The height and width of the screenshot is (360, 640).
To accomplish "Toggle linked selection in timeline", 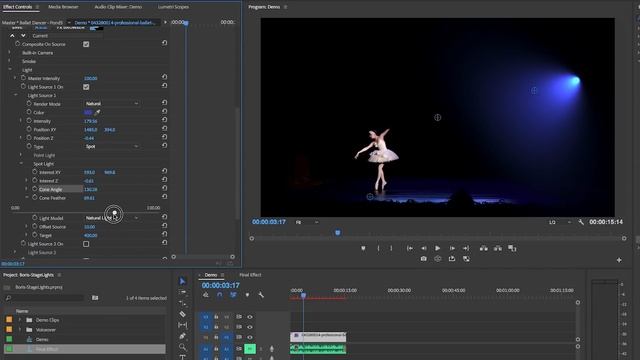I will tap(233, 295).
